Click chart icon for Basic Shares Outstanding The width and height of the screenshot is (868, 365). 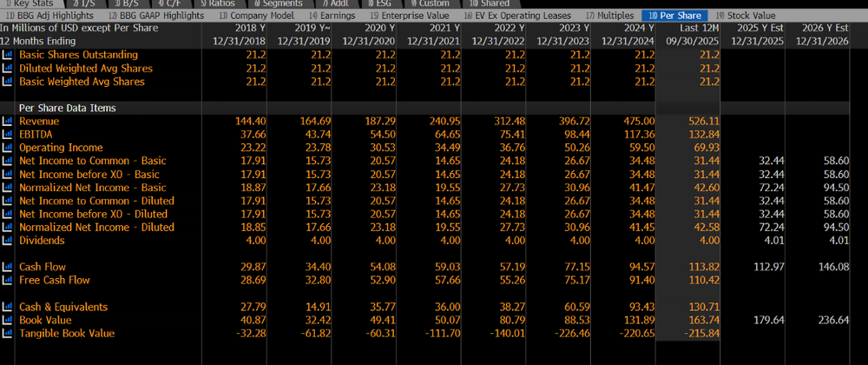(x=8, y=55)
